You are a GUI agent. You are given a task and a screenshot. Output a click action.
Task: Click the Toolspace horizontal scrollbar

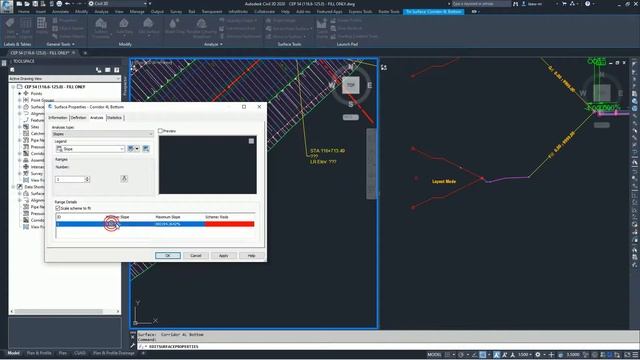click(64, 311)
